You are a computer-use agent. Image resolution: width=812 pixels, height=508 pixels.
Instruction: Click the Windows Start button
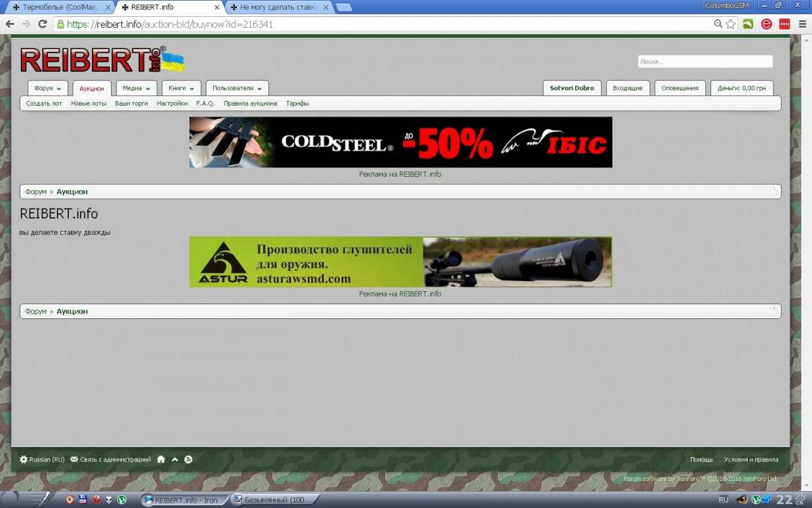pyautogui.click(x=9, y=500)
